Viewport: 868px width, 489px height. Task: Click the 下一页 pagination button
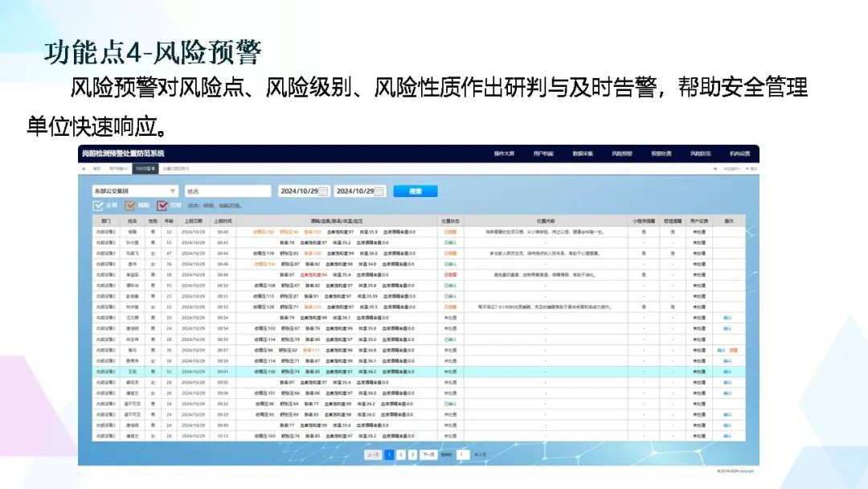click(x=429, y=454)
